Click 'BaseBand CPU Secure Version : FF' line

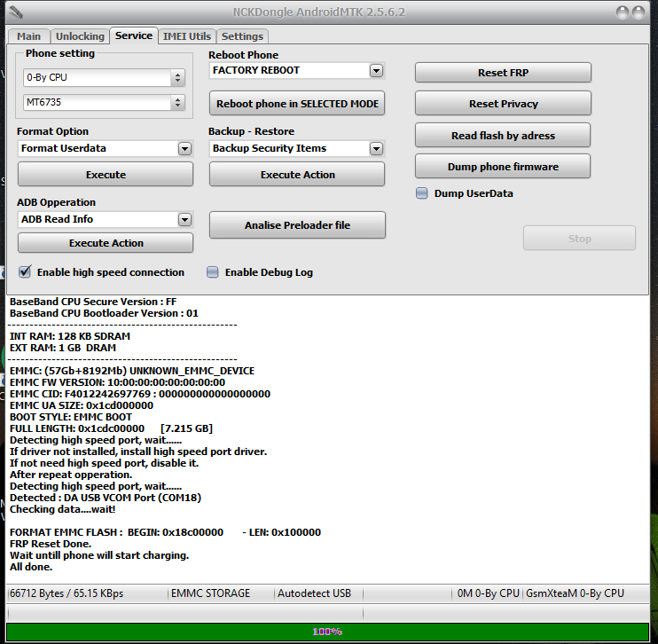click(x=93, y=302)
